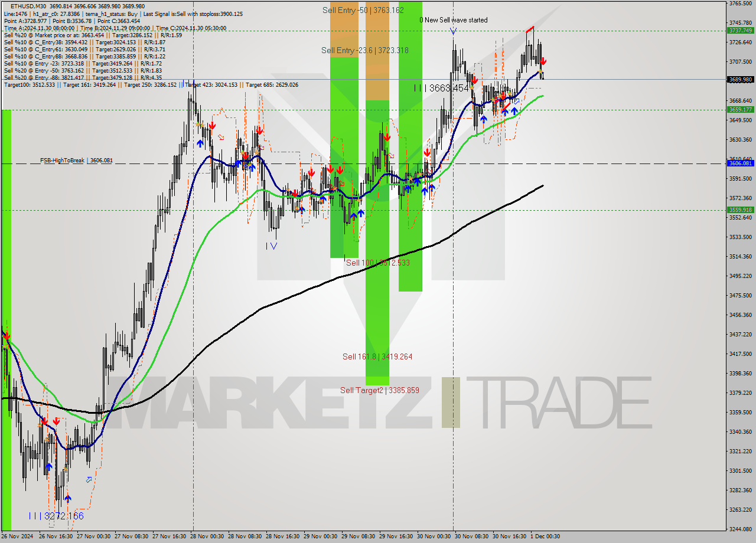
Task: Click the 'I V' wave label on the chart
Action: (x=271, y=246)
